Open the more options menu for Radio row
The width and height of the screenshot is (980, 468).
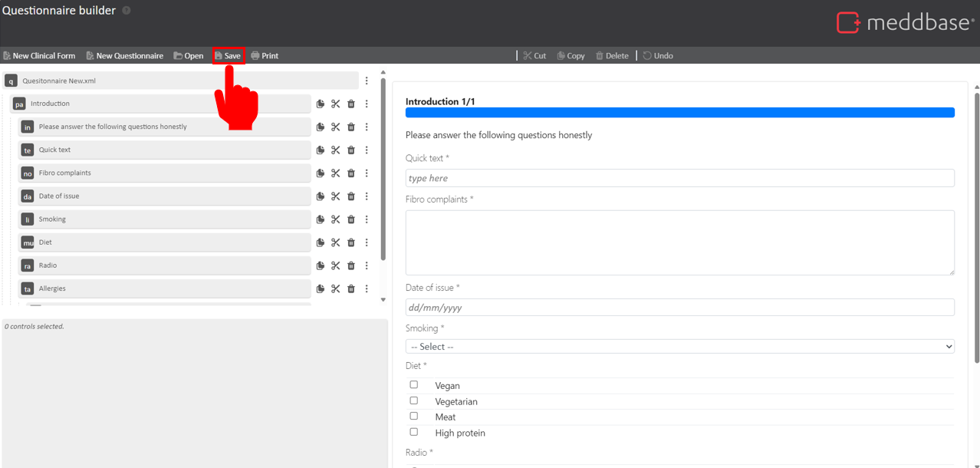coord(367,265)
